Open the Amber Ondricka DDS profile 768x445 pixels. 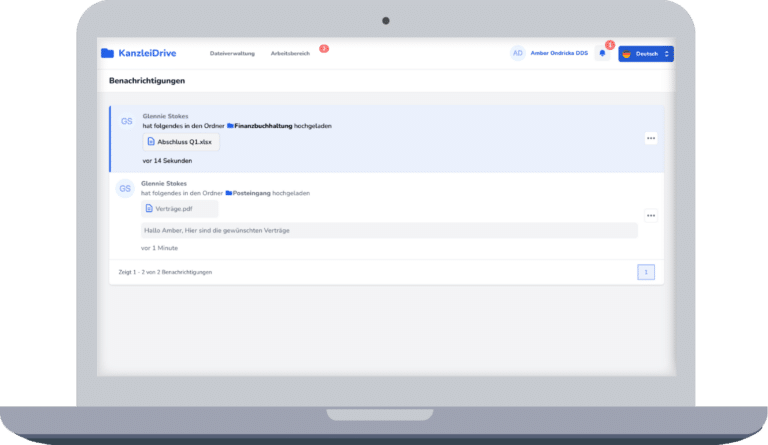click(x=559, y=53)
